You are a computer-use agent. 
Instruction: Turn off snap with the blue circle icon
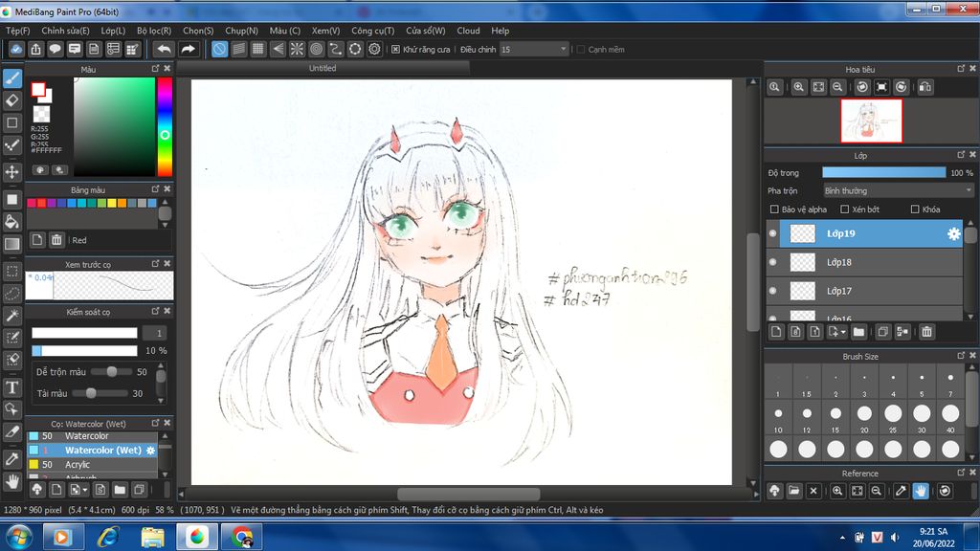pos(219,50)
